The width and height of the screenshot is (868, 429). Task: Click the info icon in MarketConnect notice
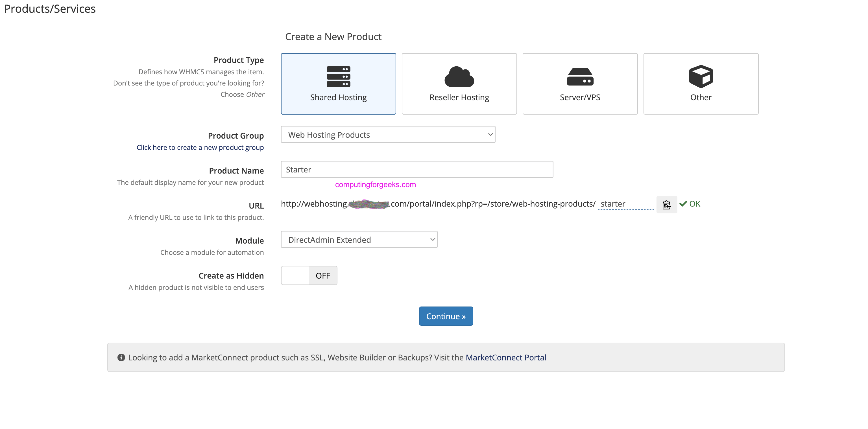(x=121, y=358)
